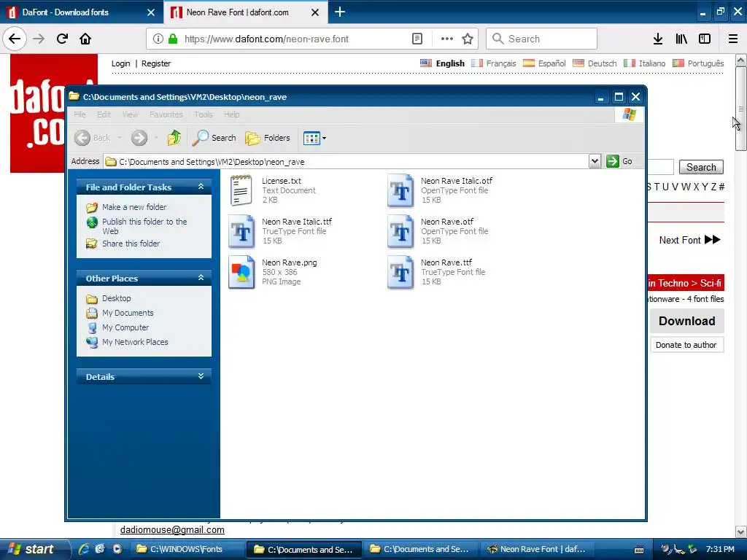Click Publish this folder to the Web

click(x=144, y=226)
